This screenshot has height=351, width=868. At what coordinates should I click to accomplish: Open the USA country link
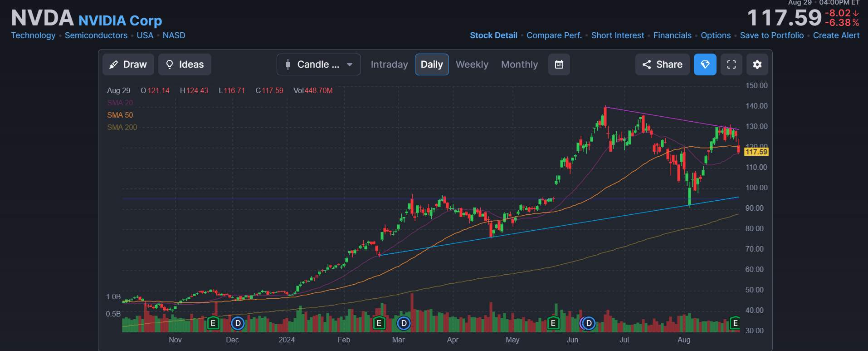pyautogui.click(x=145, y=35)
